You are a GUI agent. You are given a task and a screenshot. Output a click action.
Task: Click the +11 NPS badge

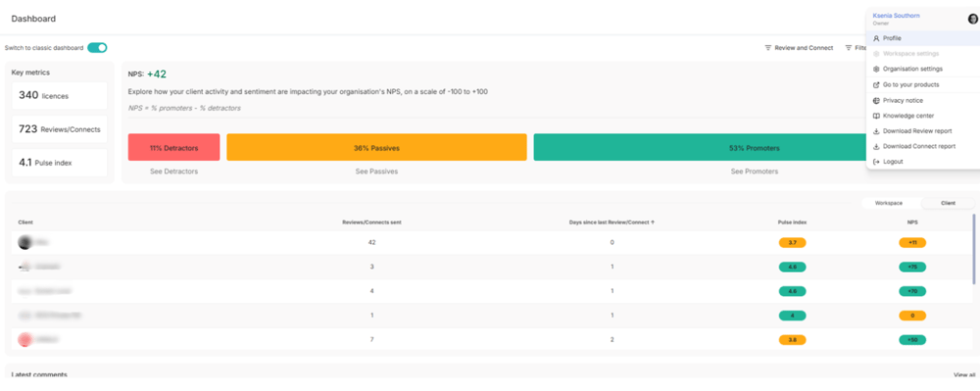[x=912, y=242]
